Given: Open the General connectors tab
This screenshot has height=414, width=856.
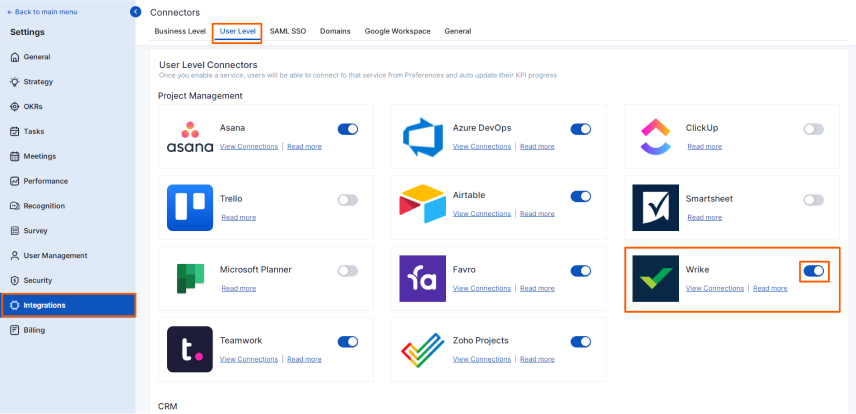Looking at the screenshot, I should click(x=457, y=32).
